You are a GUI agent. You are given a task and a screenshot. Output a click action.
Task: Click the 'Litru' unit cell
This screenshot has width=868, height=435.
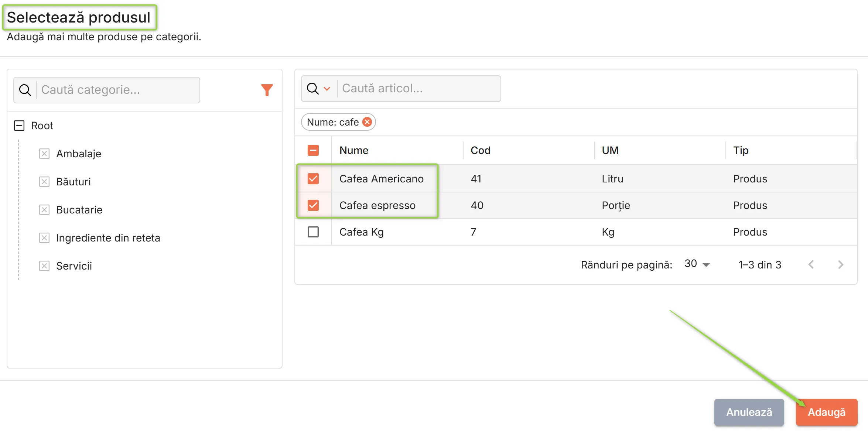(x=612, y=179)
